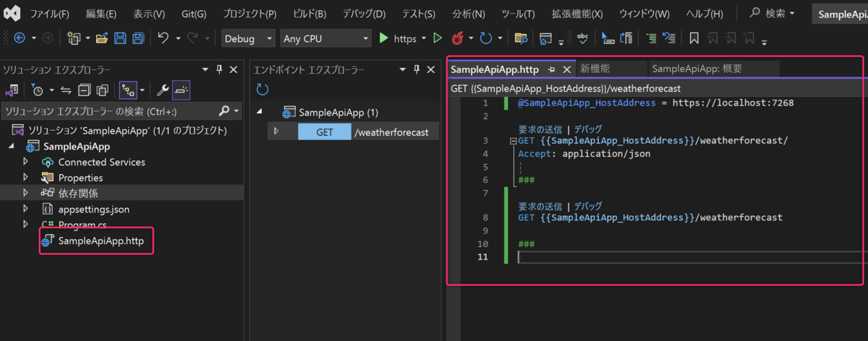Toggle auto-hide pin on Endpoint Explorer panel
The width and height of the screenshot is (868, 341).
pyautogui.click(x=417, y=69)
